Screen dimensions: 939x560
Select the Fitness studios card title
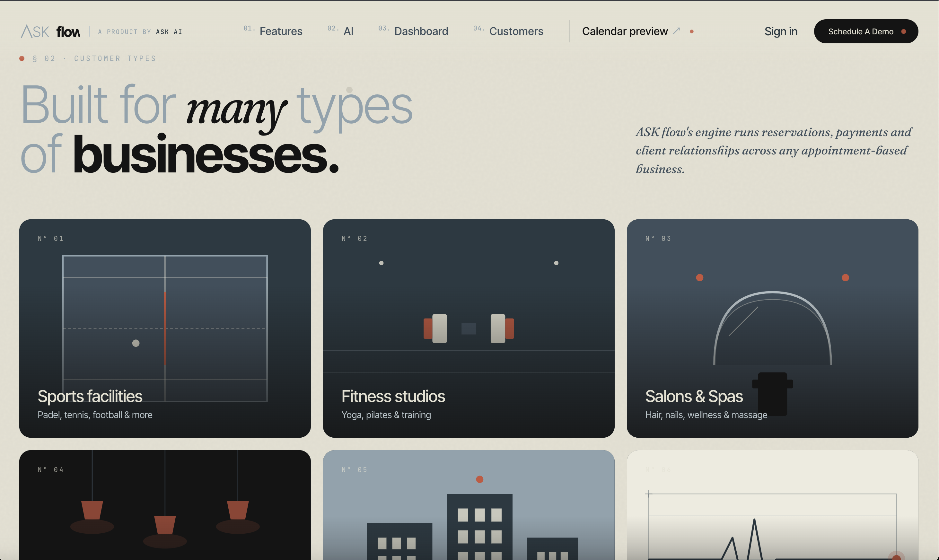tap(393, 396)
